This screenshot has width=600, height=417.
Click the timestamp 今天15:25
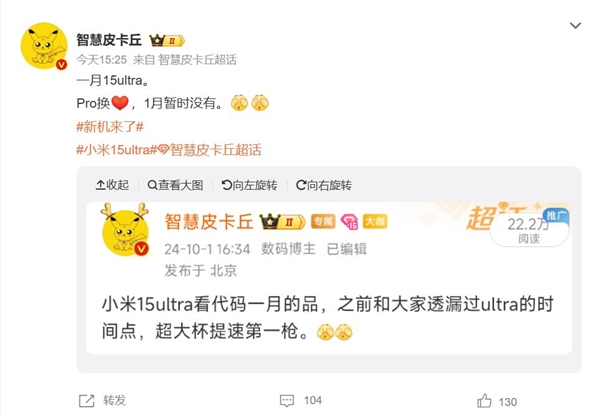(101, 60)
